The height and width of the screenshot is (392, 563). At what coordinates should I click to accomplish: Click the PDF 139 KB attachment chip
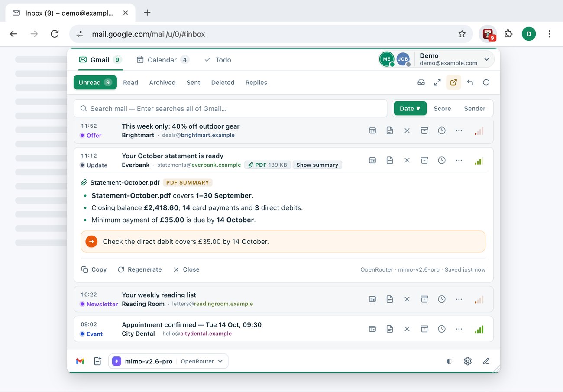pos(267,165)
